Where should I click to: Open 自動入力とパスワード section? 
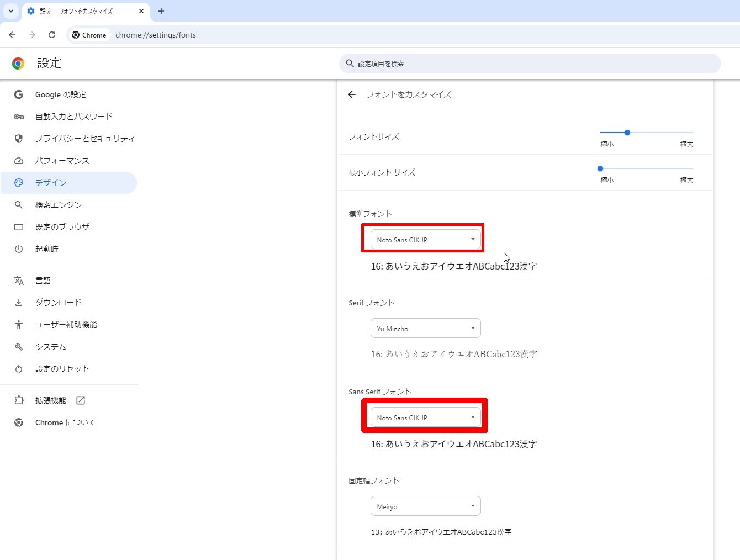pyautogui.click(x=68, y=117)
